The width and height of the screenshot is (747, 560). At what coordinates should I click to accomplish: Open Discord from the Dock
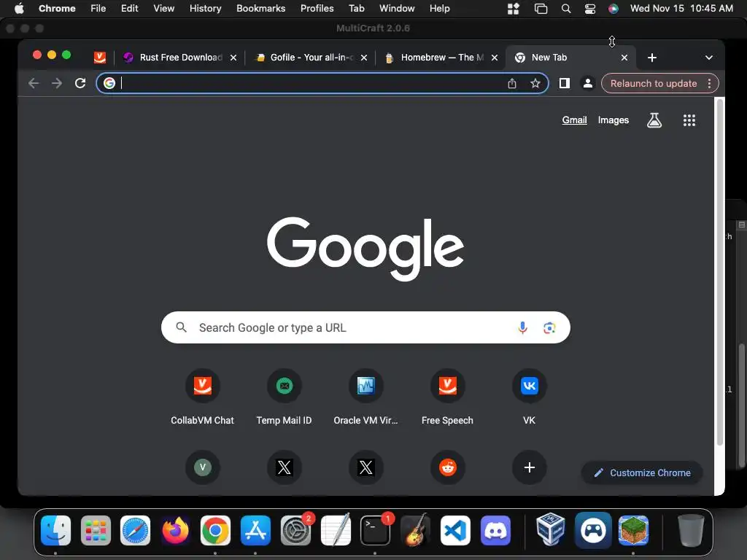pos(495,531)
